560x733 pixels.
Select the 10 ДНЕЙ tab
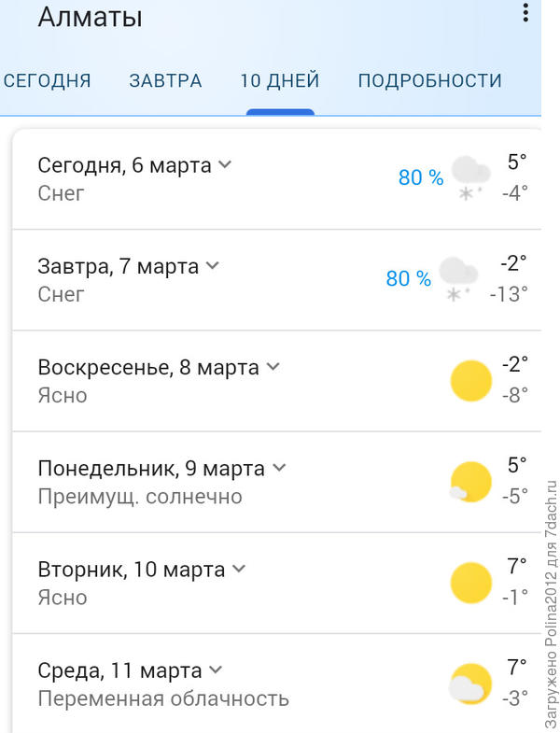(x=280, y=80)
